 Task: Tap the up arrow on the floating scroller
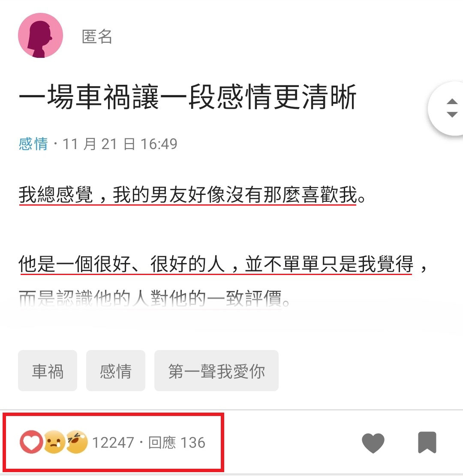(452, 102)
